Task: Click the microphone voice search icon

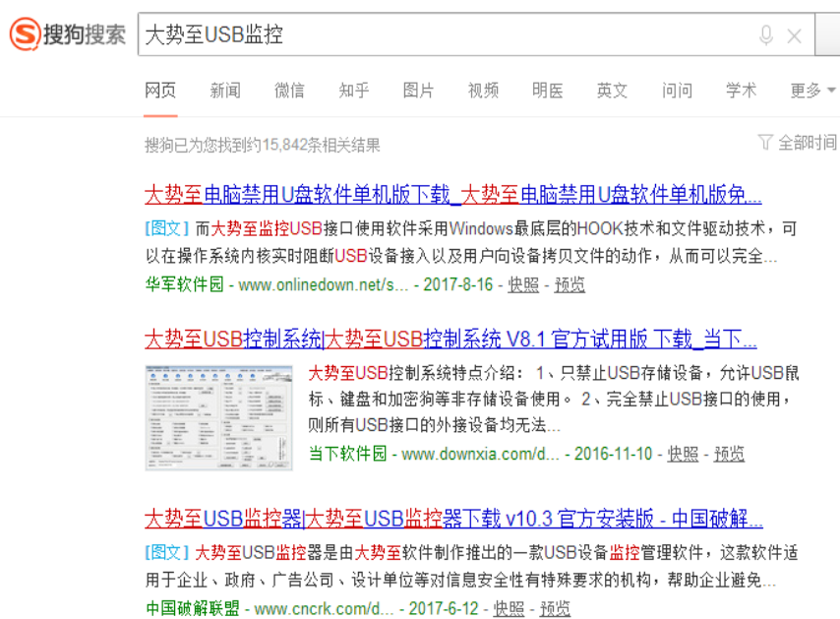Action: pos(766,33)
